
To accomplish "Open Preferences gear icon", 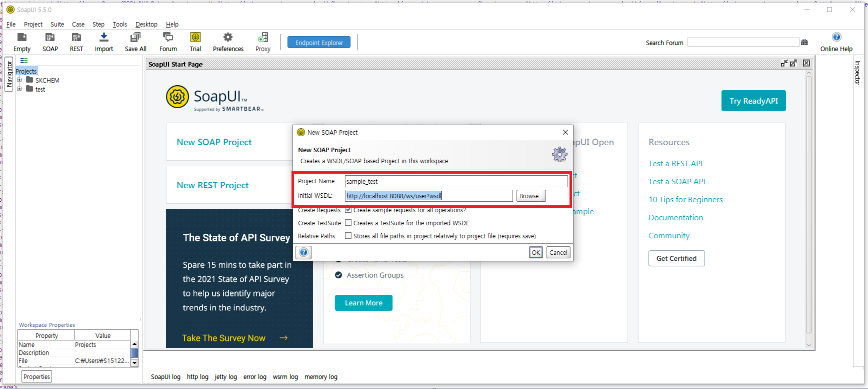I will tap(228, 37).
